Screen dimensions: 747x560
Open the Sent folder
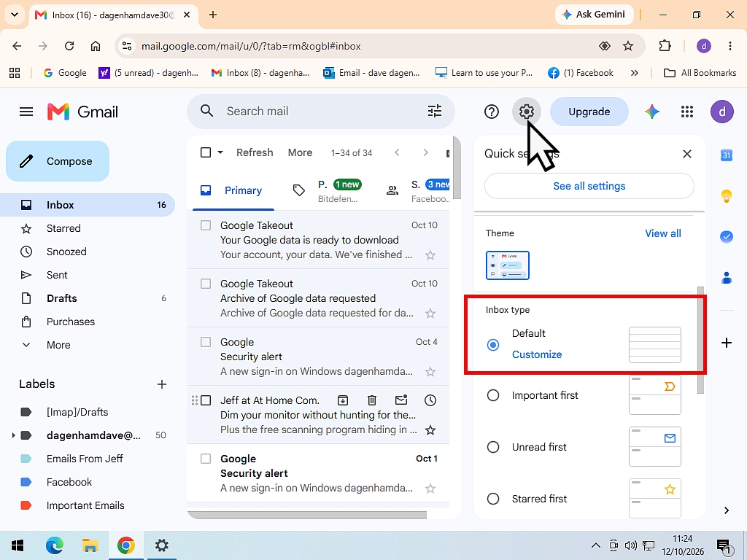88,275
